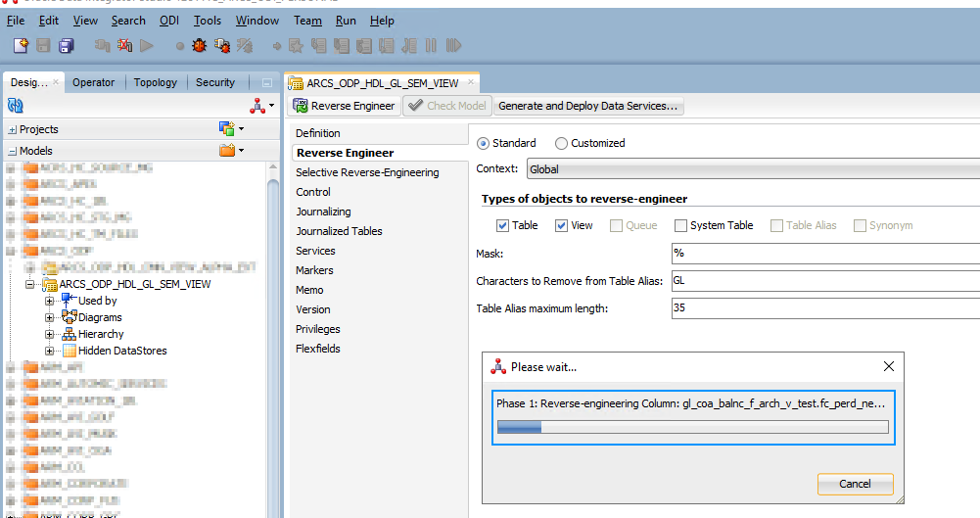The height and width of the screenshot is (518, 980).
Task: Click the music-note style step icon before Pause
Action: [409, 45]
